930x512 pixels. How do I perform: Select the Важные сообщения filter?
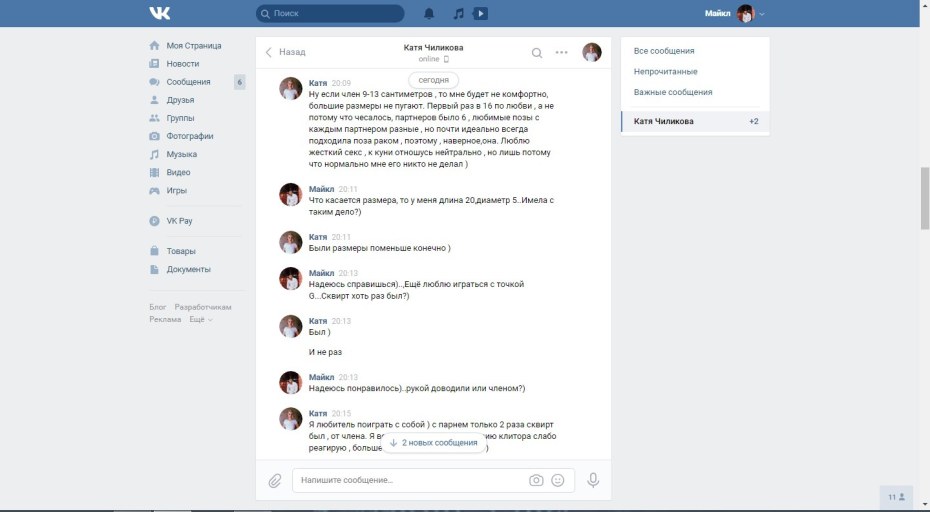pyautogui.click(x=673, y=92)
